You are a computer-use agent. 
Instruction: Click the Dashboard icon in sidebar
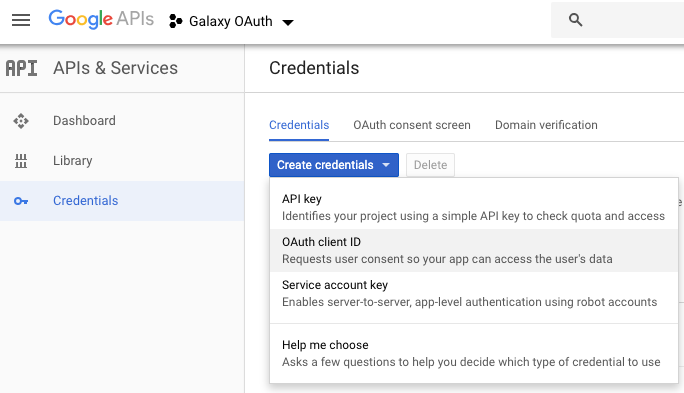point(21,121)
